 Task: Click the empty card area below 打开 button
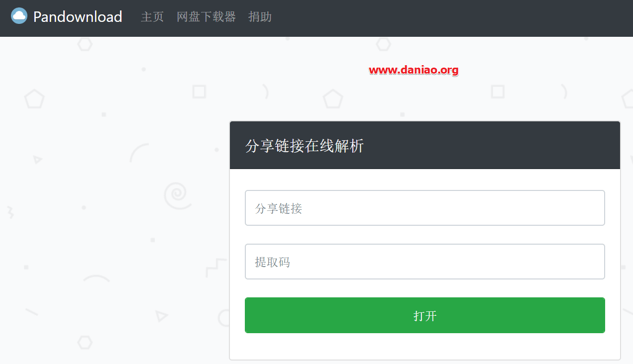(x=425, y=346)
